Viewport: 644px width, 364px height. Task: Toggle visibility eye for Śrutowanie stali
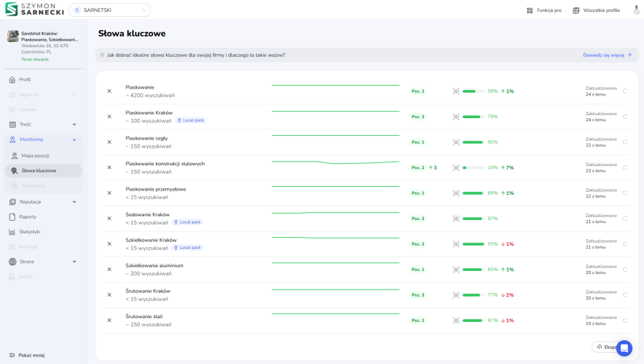pyautogui.click(x=456, y=320)
